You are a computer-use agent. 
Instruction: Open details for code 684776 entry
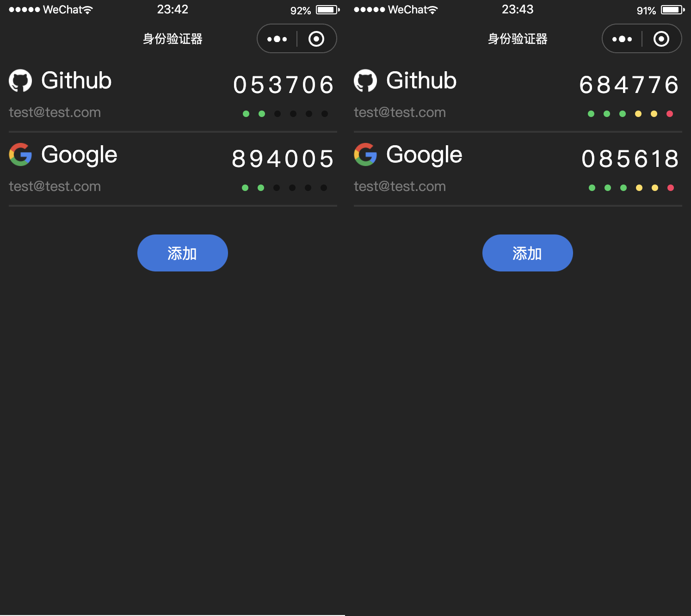(629, 85)
